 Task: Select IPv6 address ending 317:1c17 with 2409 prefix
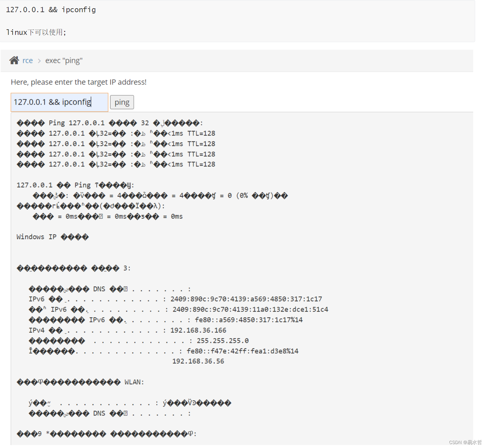point(246,299)
